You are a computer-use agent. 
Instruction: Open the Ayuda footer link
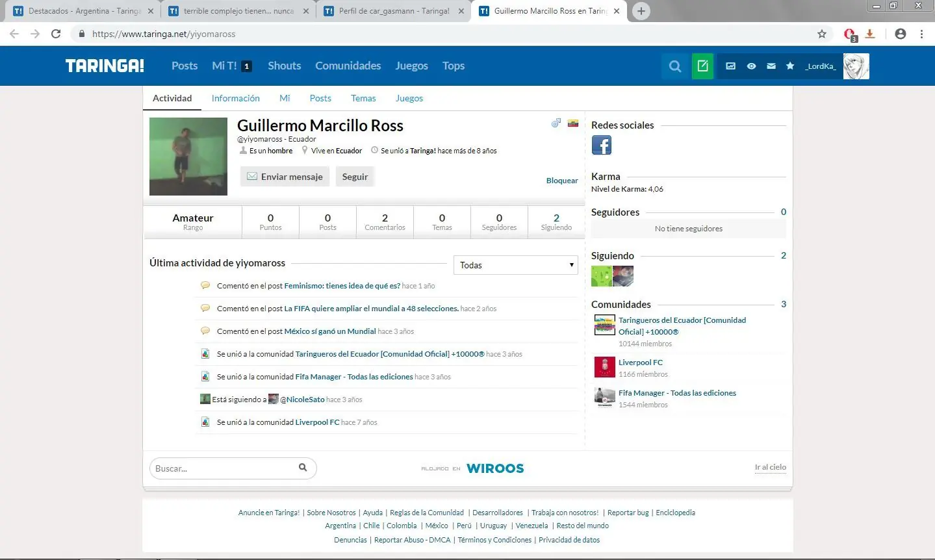tap(373, 513)
